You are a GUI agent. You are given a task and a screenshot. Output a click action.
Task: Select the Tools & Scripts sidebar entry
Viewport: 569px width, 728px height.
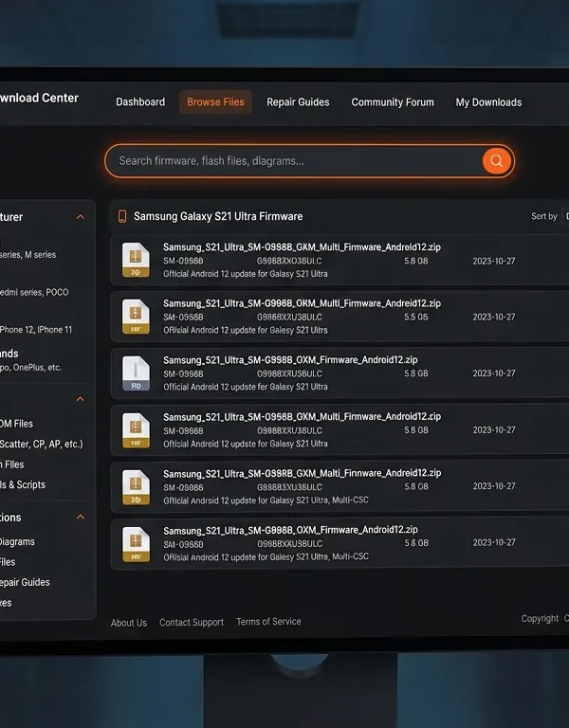[x=23, y=484]
